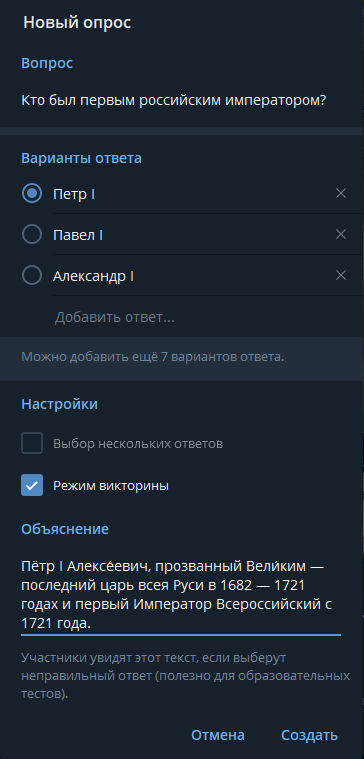Screen dimensions: 364x759
Task: Remove the Александр I answer option
Action: [341, 275]
